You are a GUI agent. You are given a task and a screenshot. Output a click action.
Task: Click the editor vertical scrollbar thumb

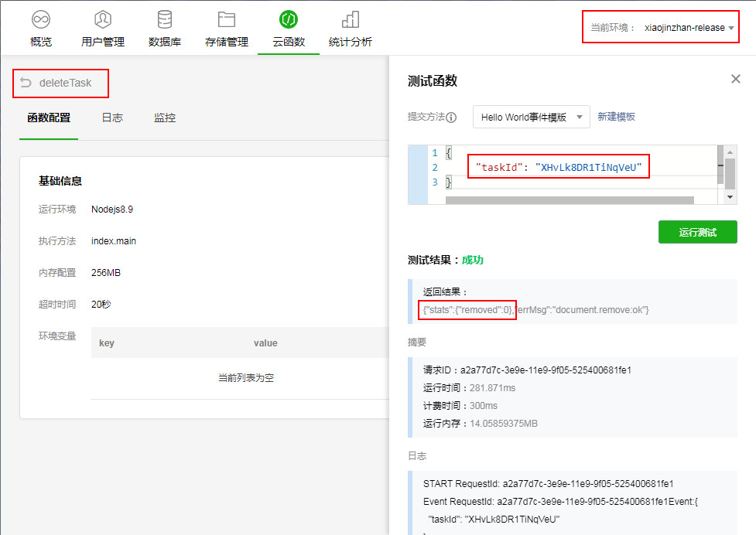(x=730, y=174)
